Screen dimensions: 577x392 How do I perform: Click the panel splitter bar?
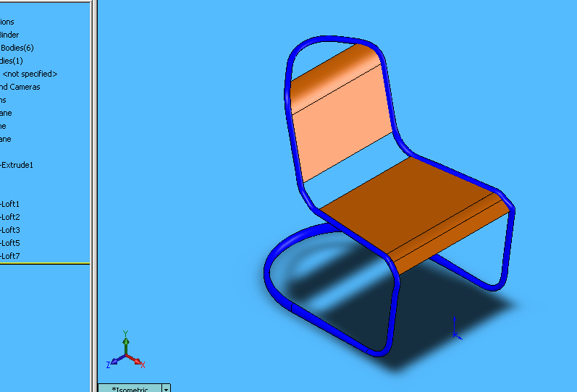[x=94, y=196]
